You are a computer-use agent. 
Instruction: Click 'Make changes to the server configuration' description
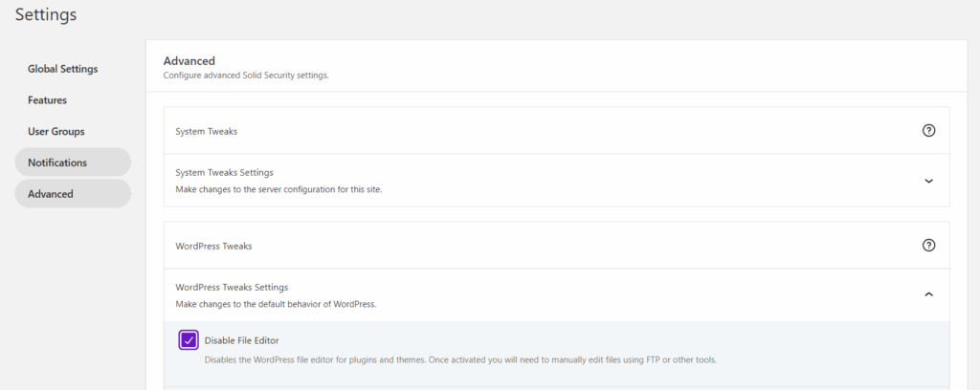[278, 189]
